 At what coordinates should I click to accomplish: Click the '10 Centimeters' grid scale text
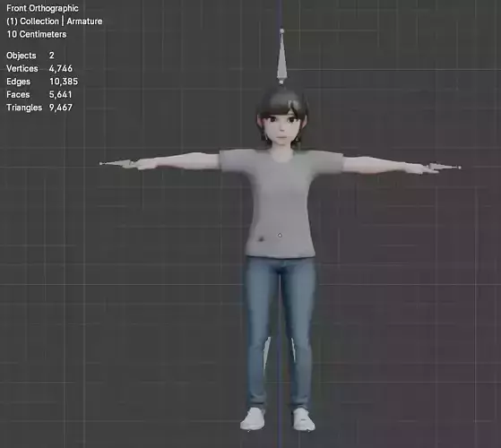[x=37, y=34]
